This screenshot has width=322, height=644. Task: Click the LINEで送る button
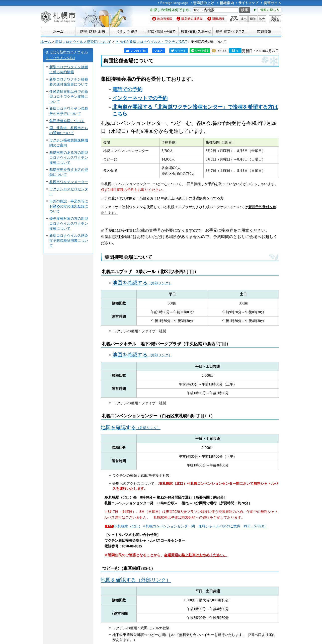pos(200,51)
